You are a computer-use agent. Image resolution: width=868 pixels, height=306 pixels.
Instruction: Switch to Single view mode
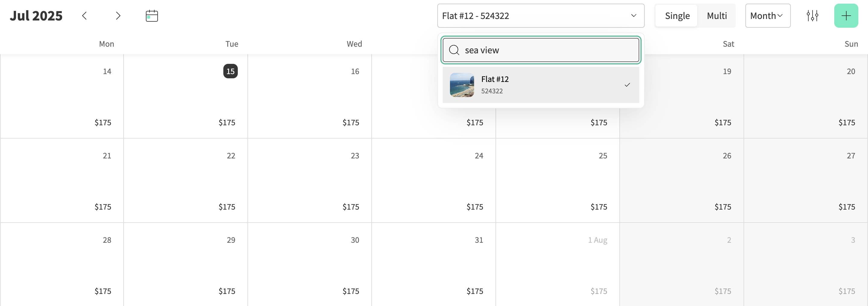[676, 15]
